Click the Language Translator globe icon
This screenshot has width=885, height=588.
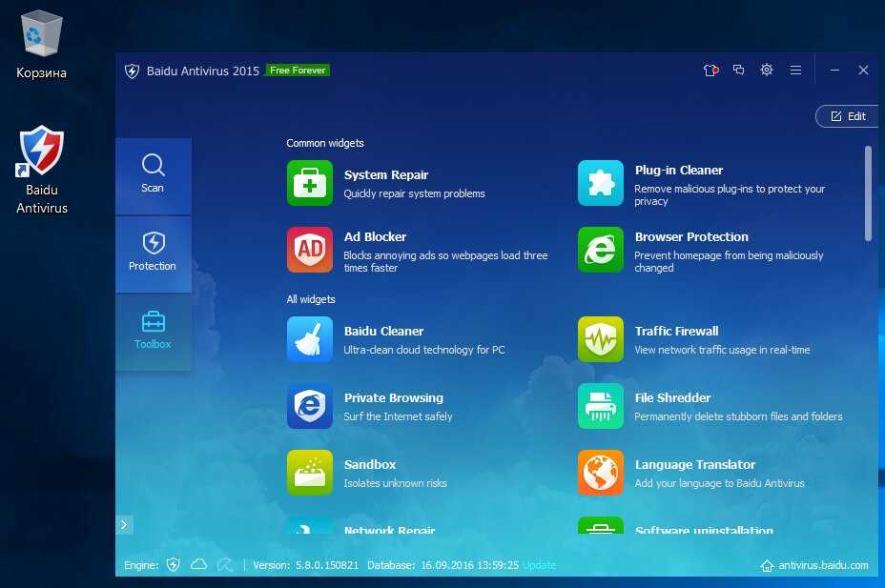coord(601,473)
